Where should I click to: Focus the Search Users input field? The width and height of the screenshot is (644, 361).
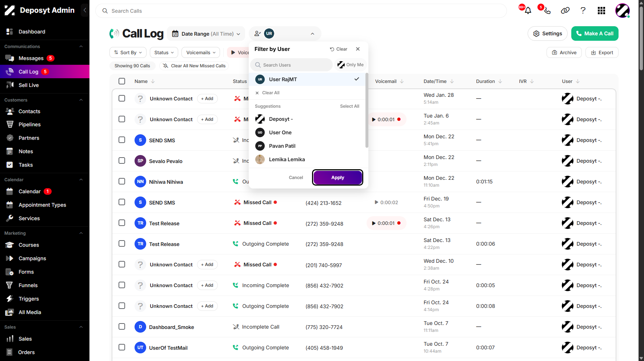pyautogui.click(x=291, y=65)
